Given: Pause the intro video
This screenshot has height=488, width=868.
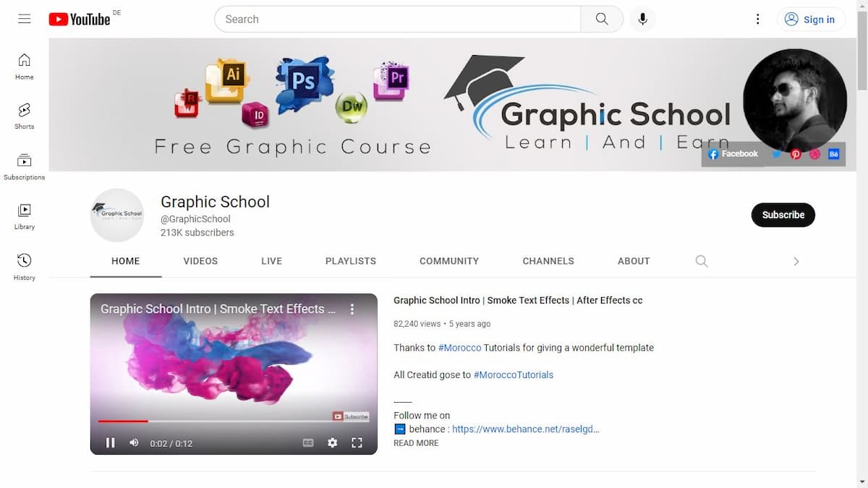Looking at the screenshot, I should (x=111, y=443).
